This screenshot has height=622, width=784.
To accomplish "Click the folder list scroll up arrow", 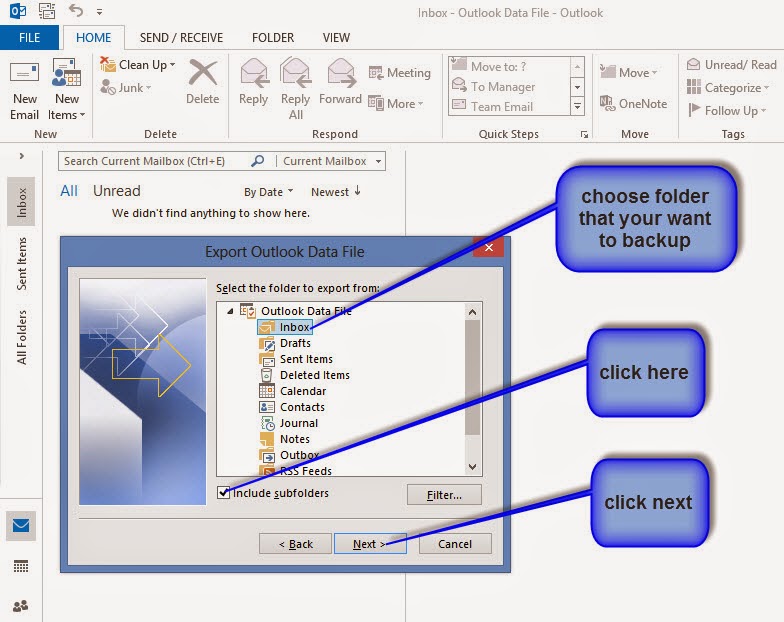I will pos(472,312).
